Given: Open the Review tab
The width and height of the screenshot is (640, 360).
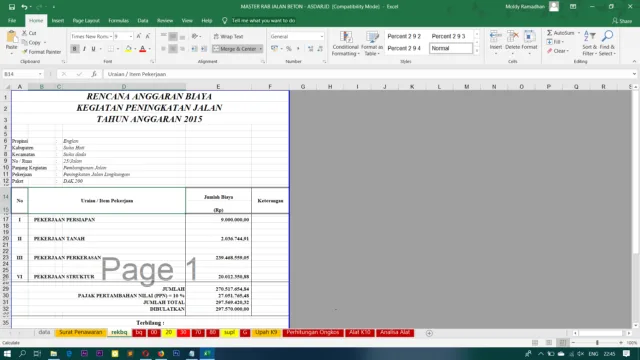Looking at the screenshot, I should 165,20.
